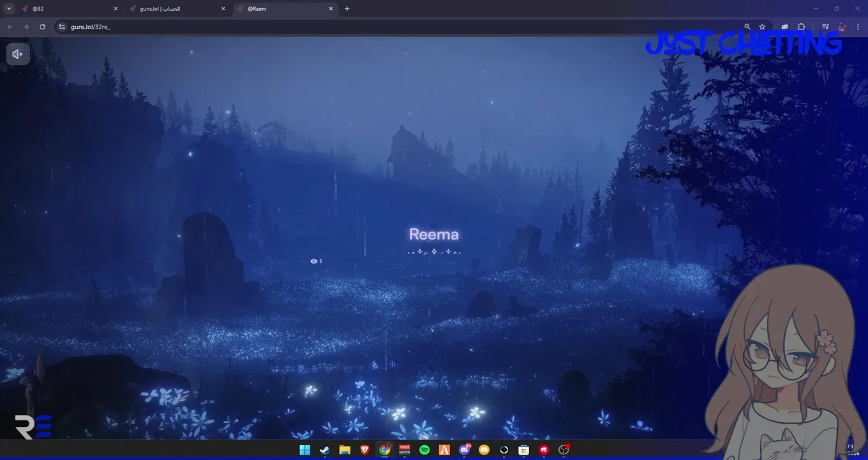Expand the tab search dropdown
Viewport: 868px width, 460px height.
click(9, 8)
